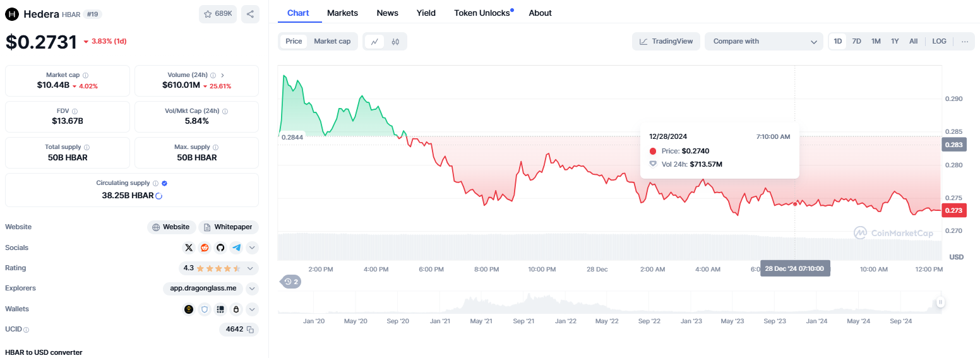
Task: Open the FDV info icon
Action: coord(75,111)
